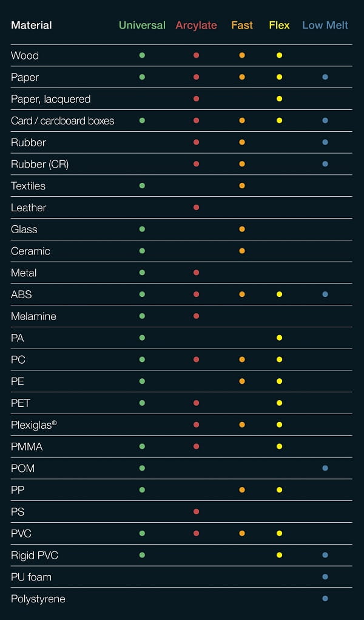The height and width of the screenshot is (620, 364).
Task: Click the blue Low Melt dot for Polystyrene
Action: [325, 599]
